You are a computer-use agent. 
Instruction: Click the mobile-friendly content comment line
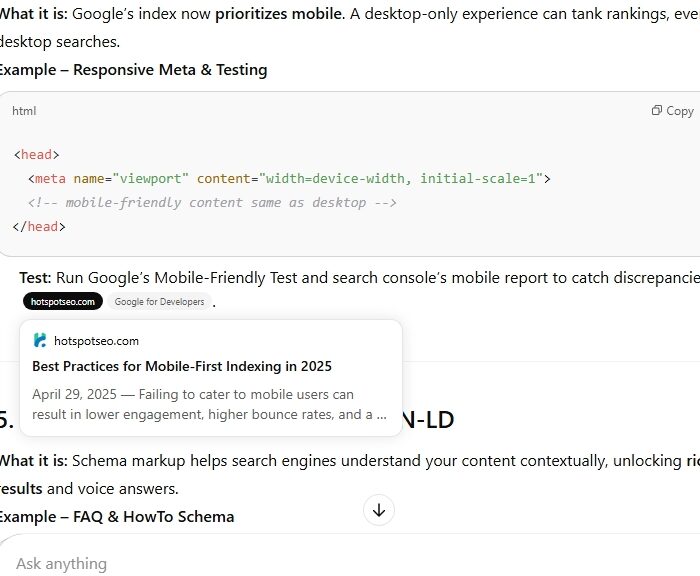pyautogui.click(x=212, y=203)
